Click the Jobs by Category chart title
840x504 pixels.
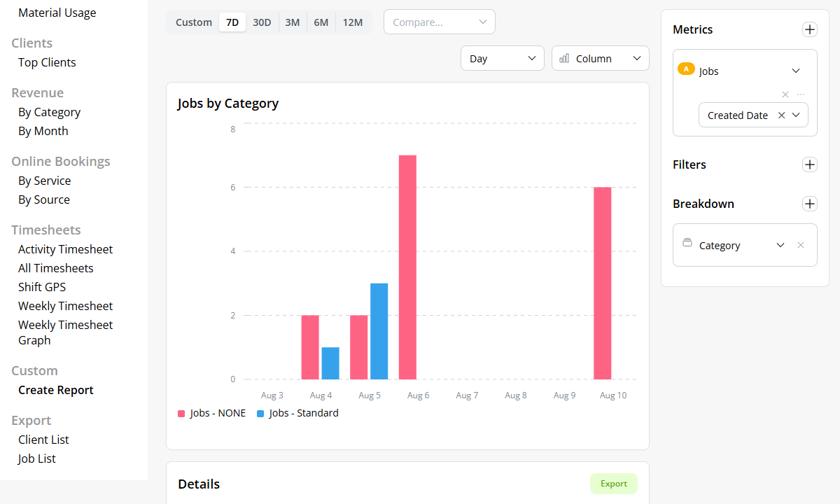click(x=228, y=104)
